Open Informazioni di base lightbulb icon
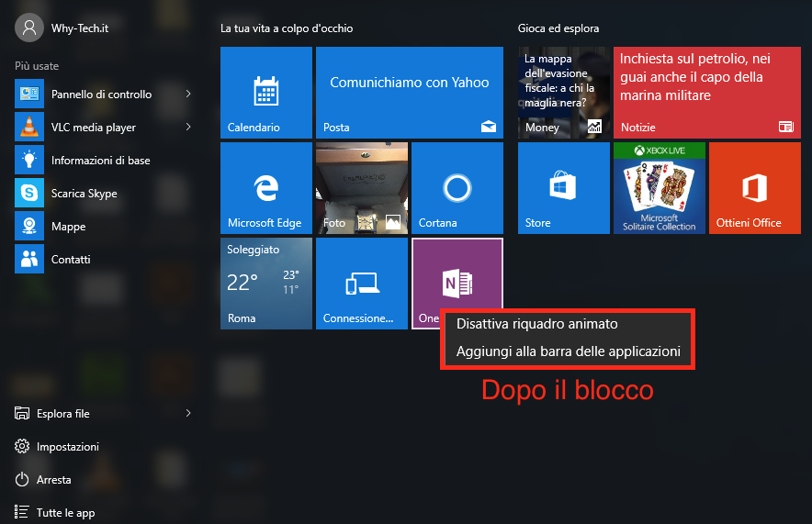The width and height of the screenshot is (812, 524). [29, 160]
